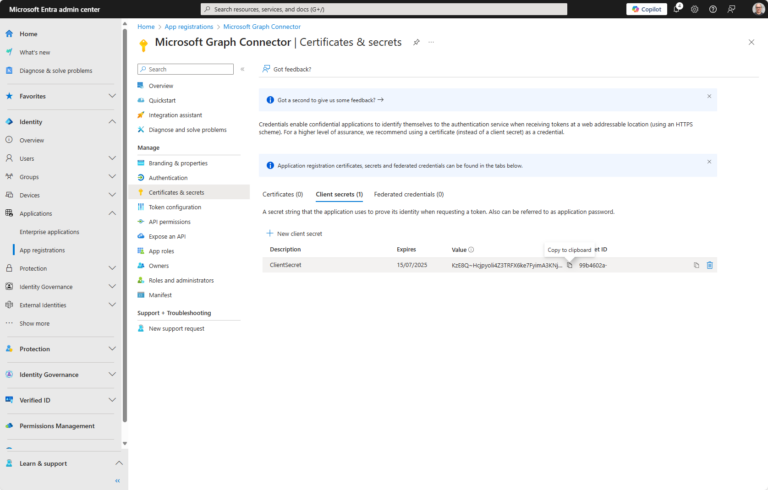Focus the resource menu Search box

click(185, 69)
